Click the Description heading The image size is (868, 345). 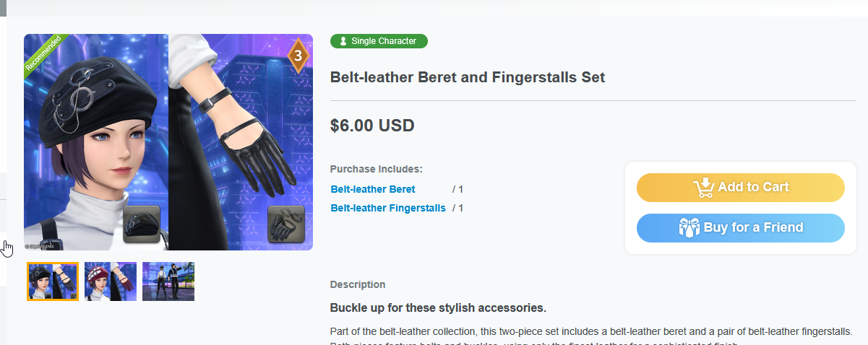(358, 284)
